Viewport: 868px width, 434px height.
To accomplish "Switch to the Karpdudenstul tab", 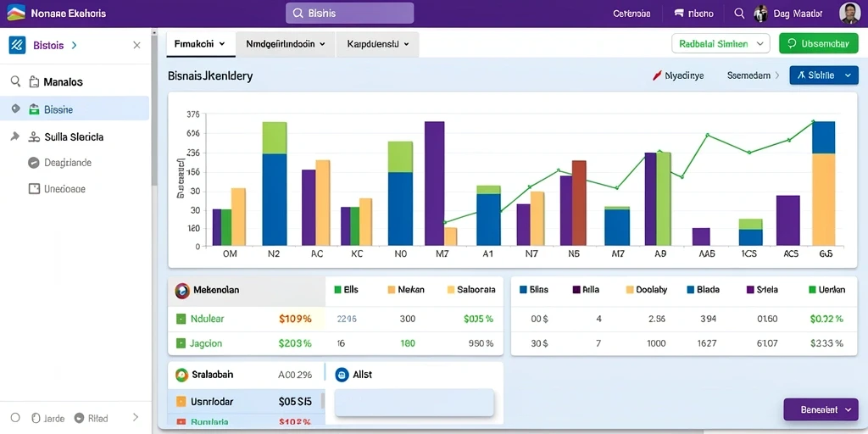I will (377, 44).
